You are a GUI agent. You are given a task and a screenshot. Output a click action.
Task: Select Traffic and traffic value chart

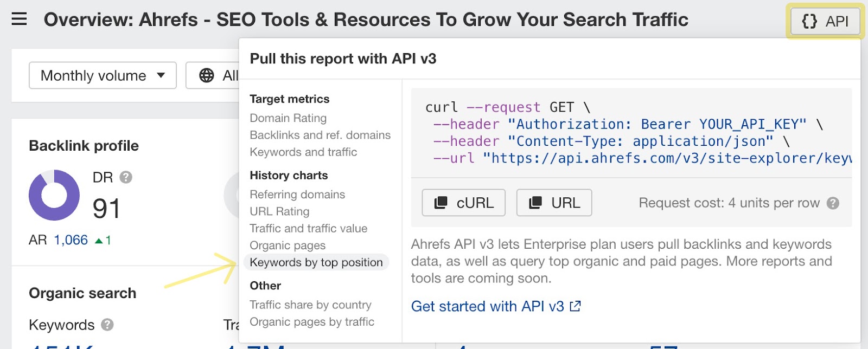(308, 229)
